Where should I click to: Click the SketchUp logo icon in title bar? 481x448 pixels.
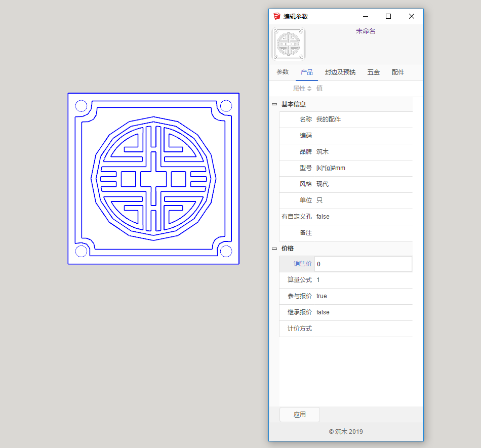pyautogui.click(x=276, y=16)
